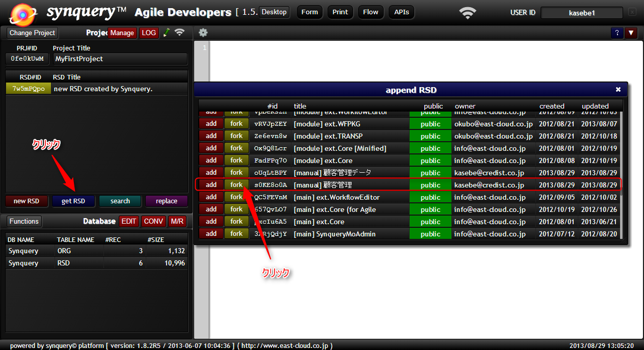Screen dimensions: 644x350
Task: Select the Synquery RSD table row
Action: (x=96, y=263)
